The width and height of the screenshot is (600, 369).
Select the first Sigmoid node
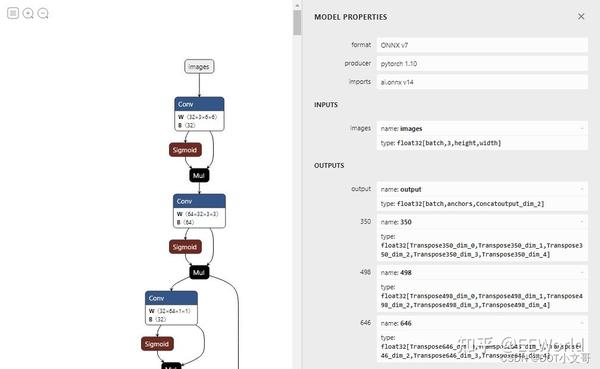coord(185,150)
